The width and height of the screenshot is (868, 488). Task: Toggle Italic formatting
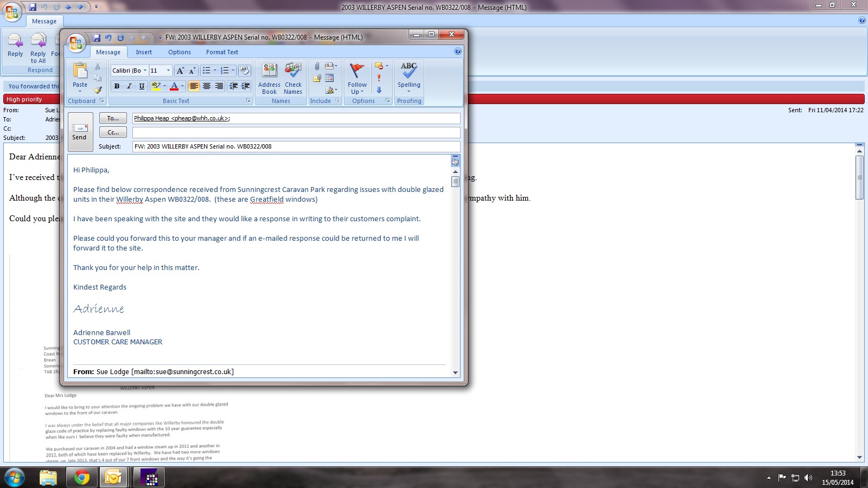coord(129,86)
